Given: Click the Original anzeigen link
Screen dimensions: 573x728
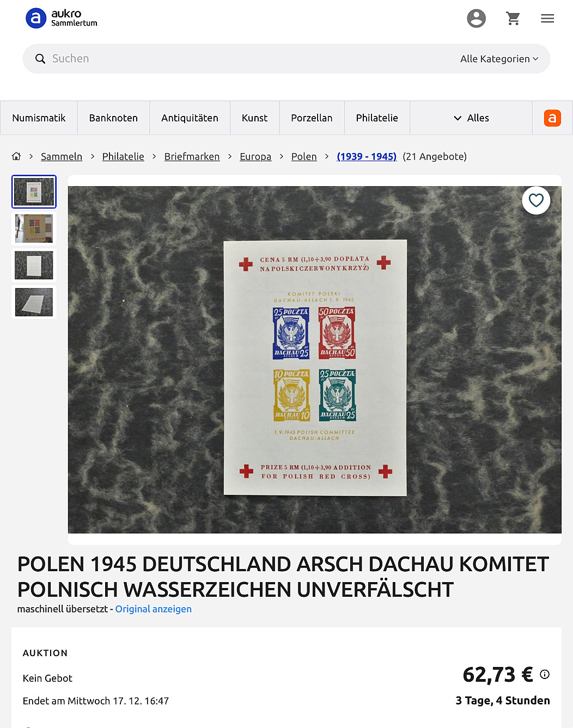Looking at the screenshot, I should 153,609.
